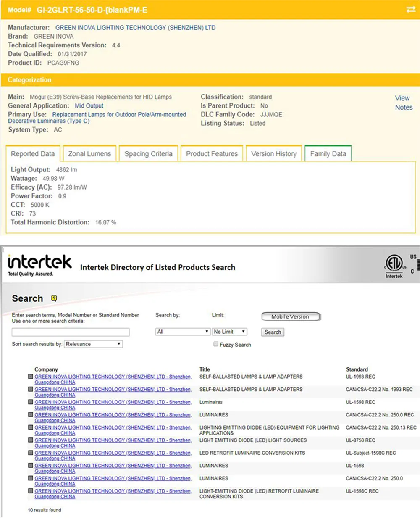Click the ETL Intertek certification mark
The height and width of the screenshot is (527, 420).
394,266
